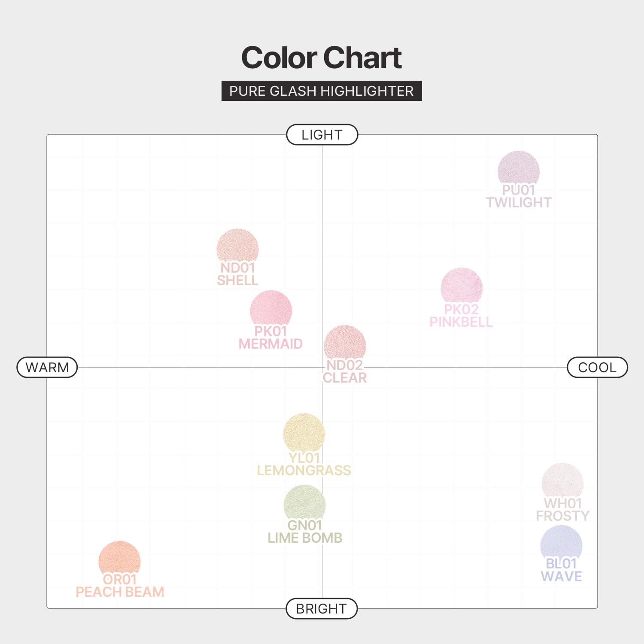Select the WARM axis label
The height and width of the screenshot is (644, 644).
coord(47,368)
